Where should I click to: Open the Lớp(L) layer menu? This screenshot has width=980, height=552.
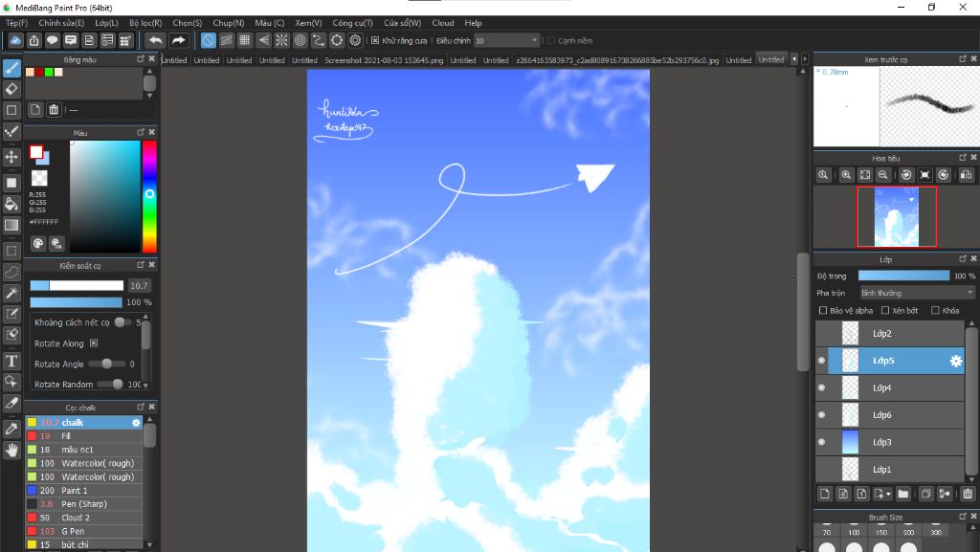106,23
